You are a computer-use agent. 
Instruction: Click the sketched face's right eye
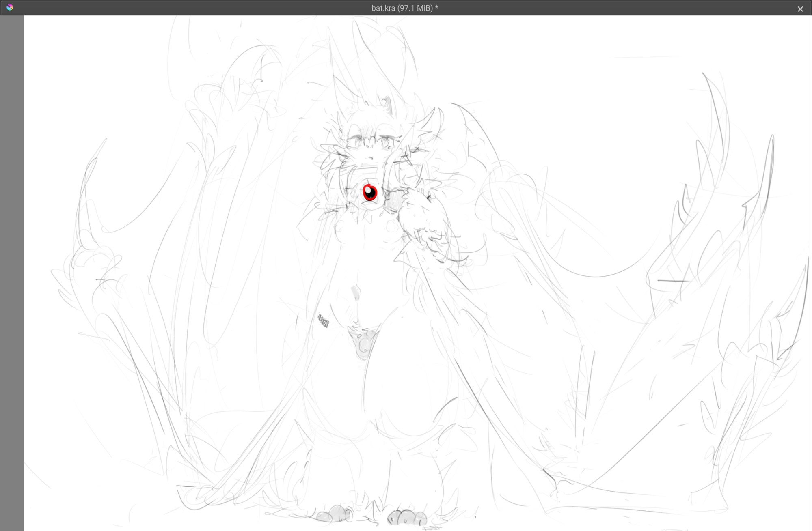pyautogui.click(x=384, y=142)
